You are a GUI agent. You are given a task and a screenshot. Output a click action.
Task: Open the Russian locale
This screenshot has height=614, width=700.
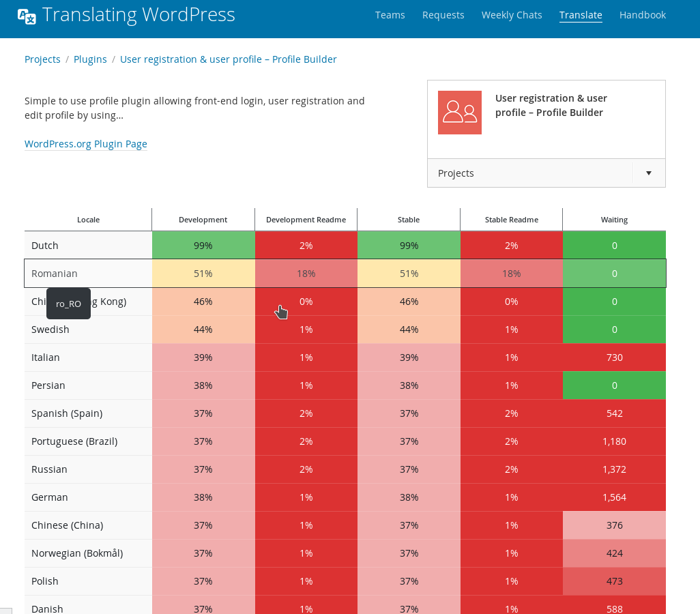pyautogui.click(x=49, y=469)
